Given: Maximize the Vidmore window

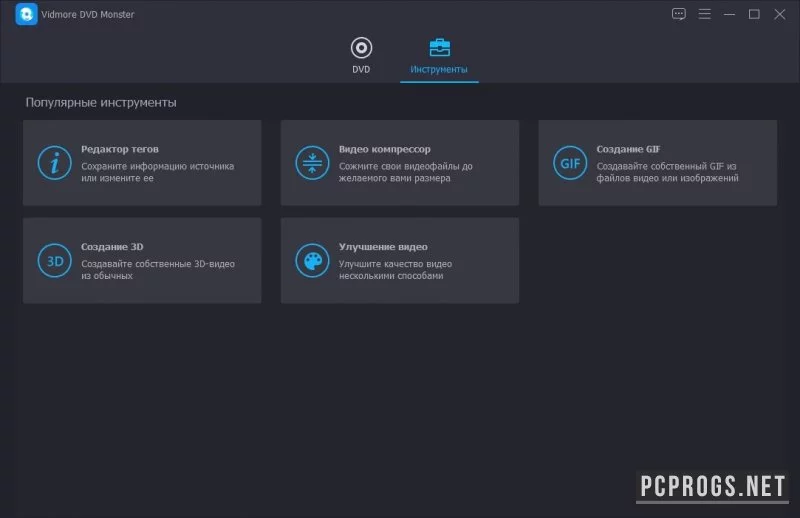Looking at the screenshot, I should point(754,14).
